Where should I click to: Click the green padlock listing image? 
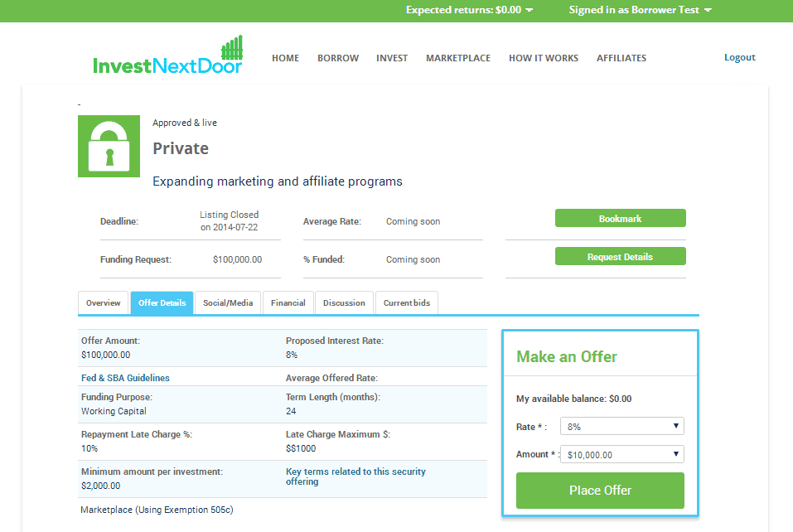(x=109, y=146)
